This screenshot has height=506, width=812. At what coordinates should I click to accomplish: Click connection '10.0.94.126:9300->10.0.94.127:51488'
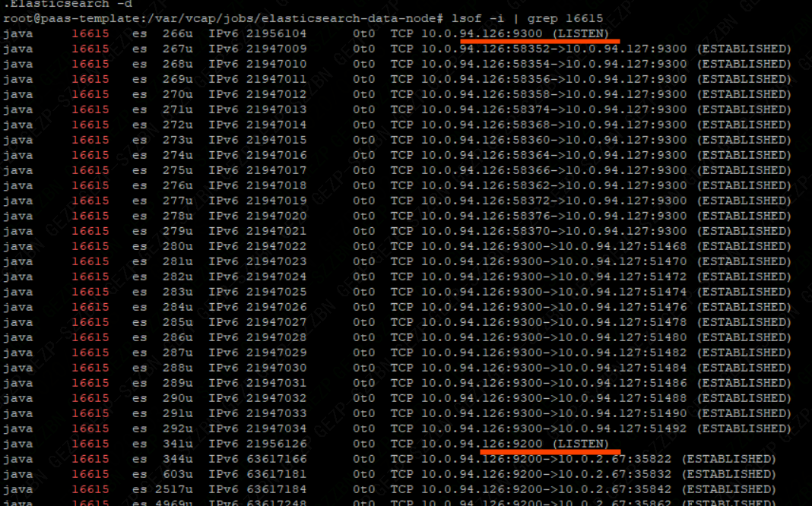tap(553, 398)
